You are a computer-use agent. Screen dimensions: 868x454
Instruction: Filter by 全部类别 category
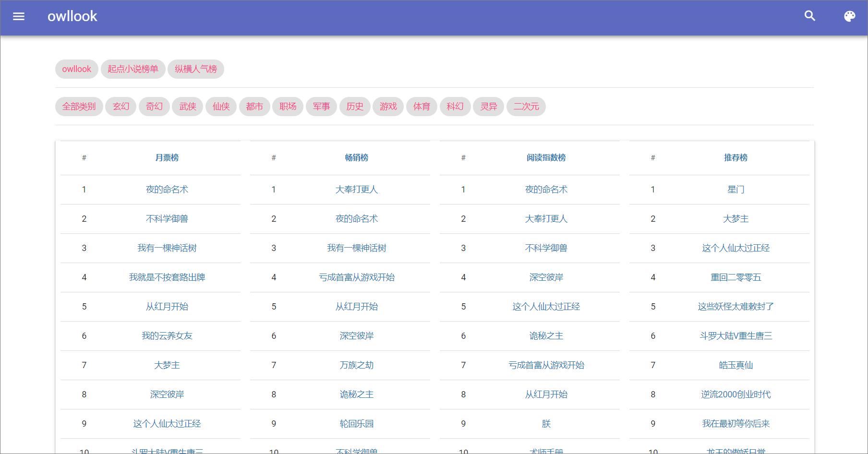(x=79, y=107)
